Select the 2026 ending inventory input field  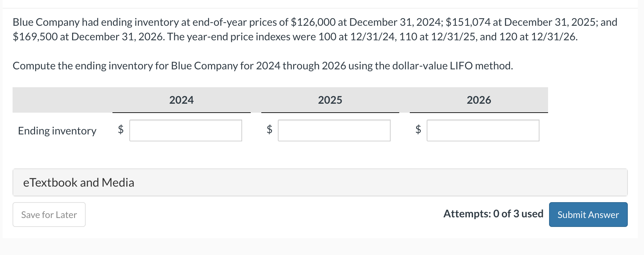tap(483, 130)
